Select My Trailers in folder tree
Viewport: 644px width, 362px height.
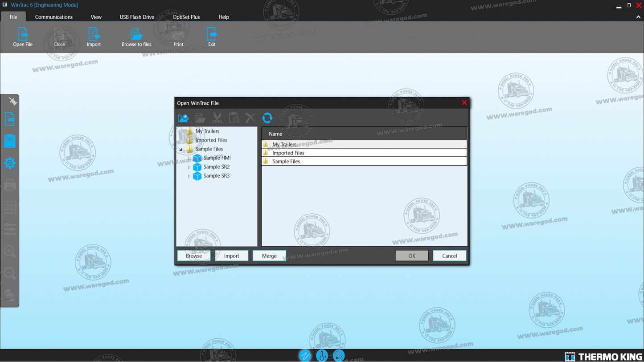(207, 131)
